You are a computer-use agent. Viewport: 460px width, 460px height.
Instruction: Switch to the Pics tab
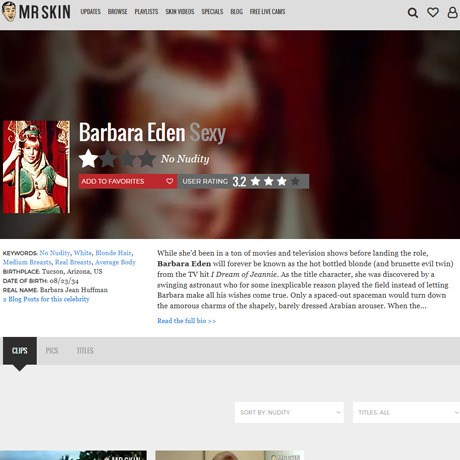[52, 351]
